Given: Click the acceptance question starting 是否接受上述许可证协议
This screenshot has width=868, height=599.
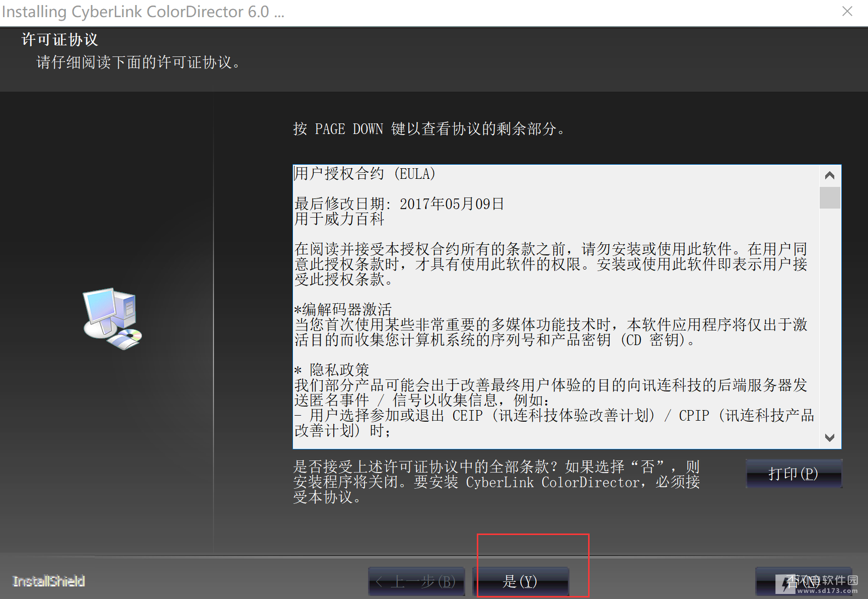Looking at the screenshot, I should pos(496,482).
